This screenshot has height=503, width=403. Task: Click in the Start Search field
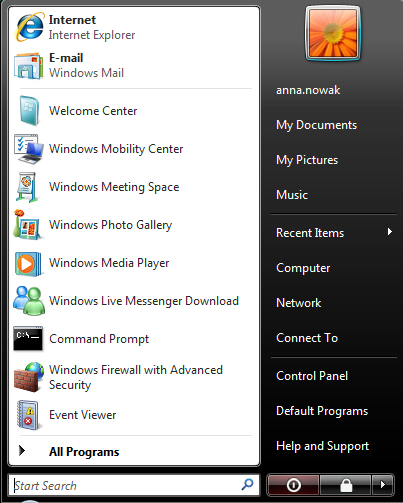(134, 485)
